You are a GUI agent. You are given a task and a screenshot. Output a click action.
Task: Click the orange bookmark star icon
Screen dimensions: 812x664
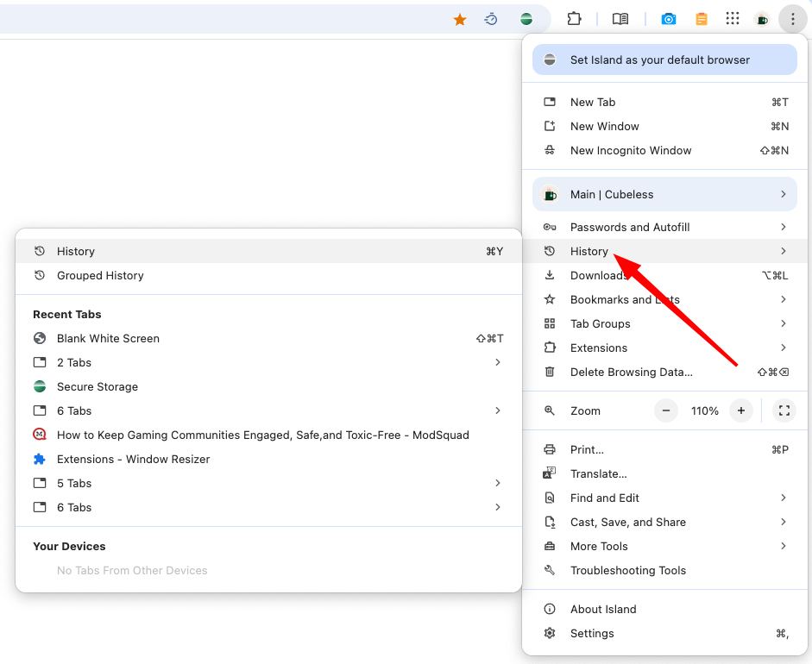click(x=459, y=20)
